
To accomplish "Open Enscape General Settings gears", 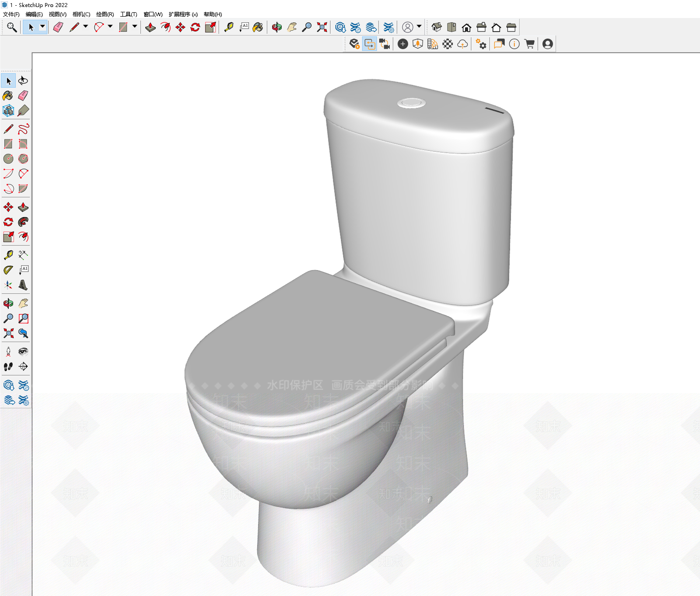I will pyautogui.click(x=481, y=44).
